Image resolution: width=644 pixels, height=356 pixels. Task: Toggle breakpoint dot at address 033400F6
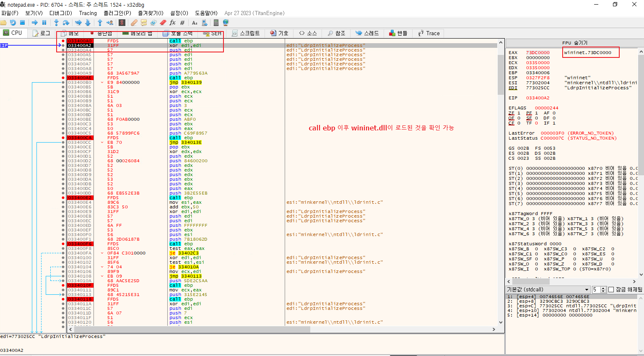pyautogui.click(x=63, y=244)
